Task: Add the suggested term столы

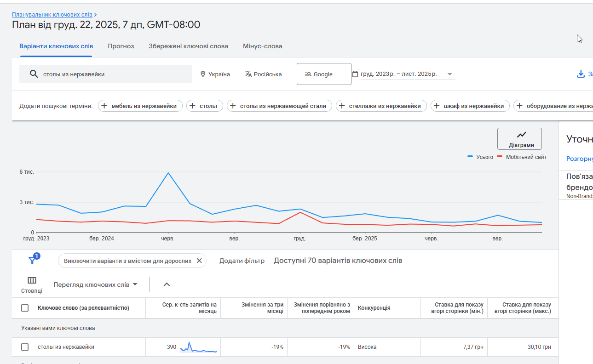Action: 205,106
